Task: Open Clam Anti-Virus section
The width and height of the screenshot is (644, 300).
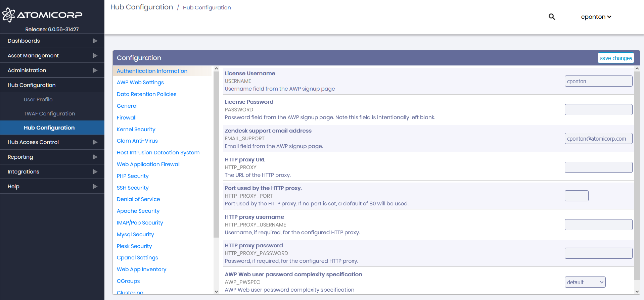Action: point(137,141)
